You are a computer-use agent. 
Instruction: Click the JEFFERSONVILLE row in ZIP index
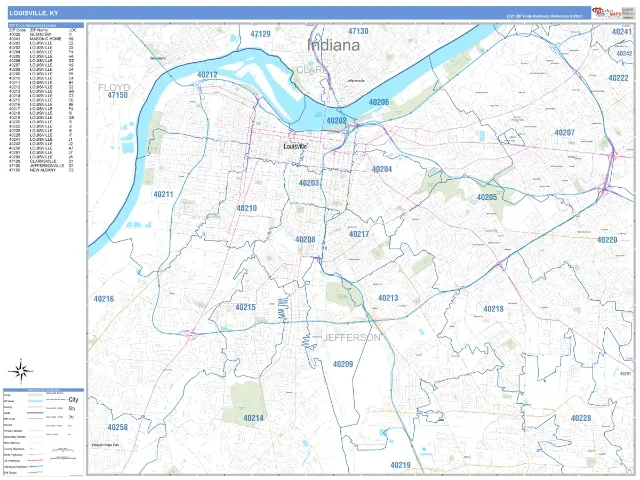(42, 166)
